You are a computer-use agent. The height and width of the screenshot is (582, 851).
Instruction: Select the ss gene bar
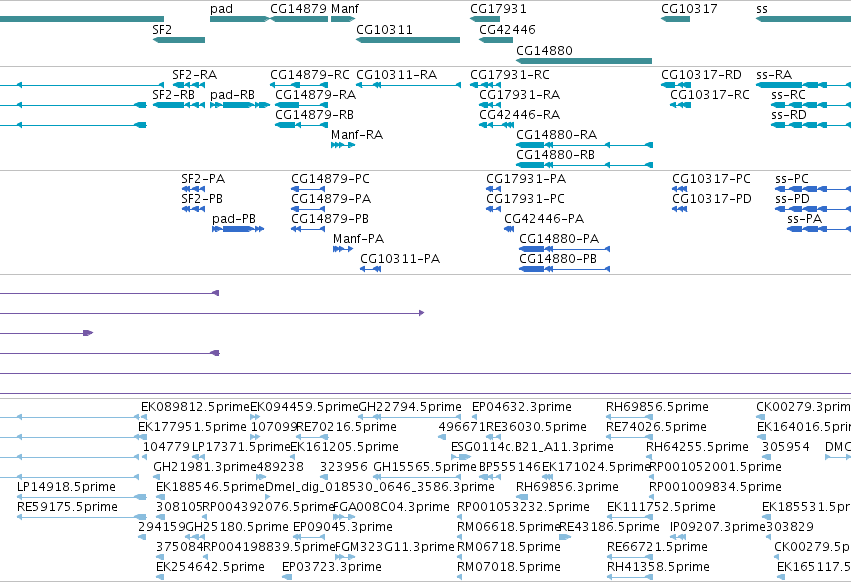point(803,19)
